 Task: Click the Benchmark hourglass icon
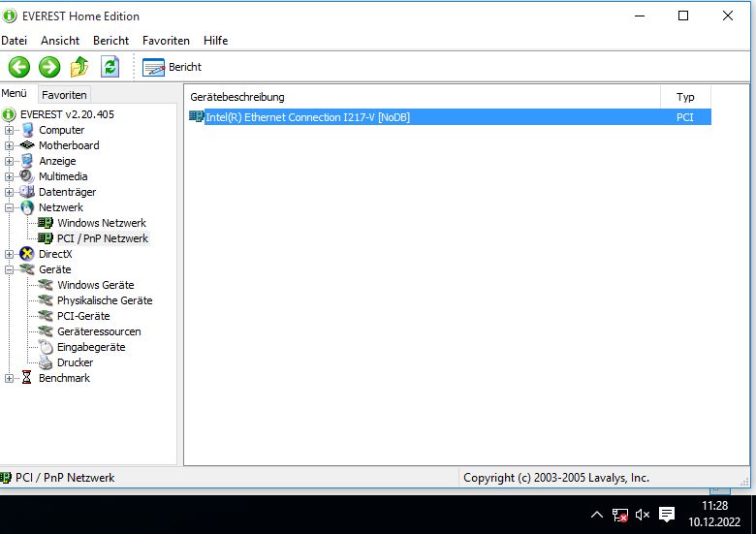pos(27,378)
